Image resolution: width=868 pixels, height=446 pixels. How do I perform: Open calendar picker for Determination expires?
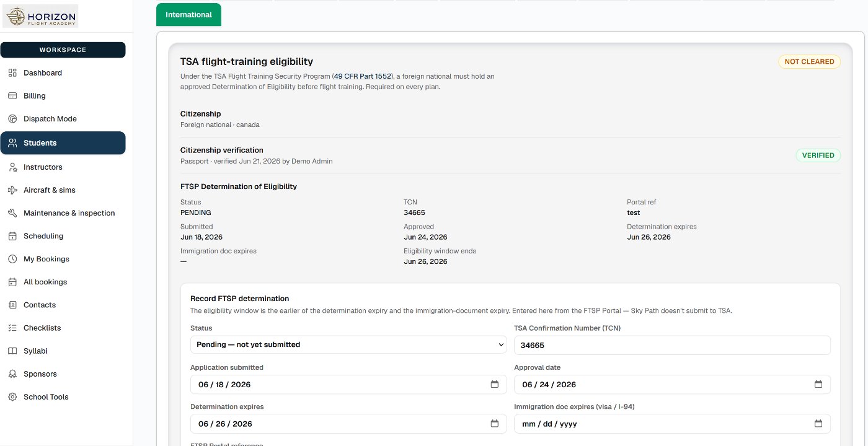coord(495,424)
